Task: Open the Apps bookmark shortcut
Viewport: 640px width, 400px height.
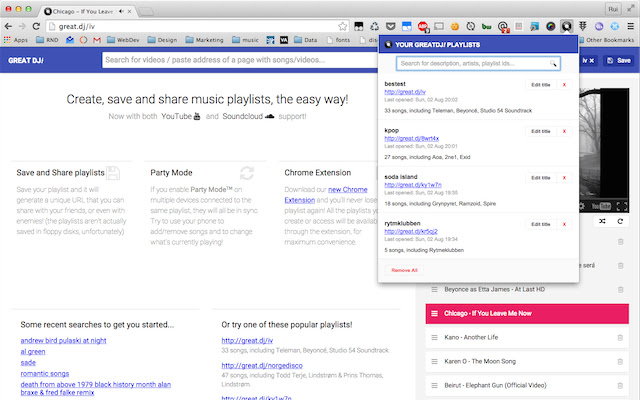Action: 16,40
